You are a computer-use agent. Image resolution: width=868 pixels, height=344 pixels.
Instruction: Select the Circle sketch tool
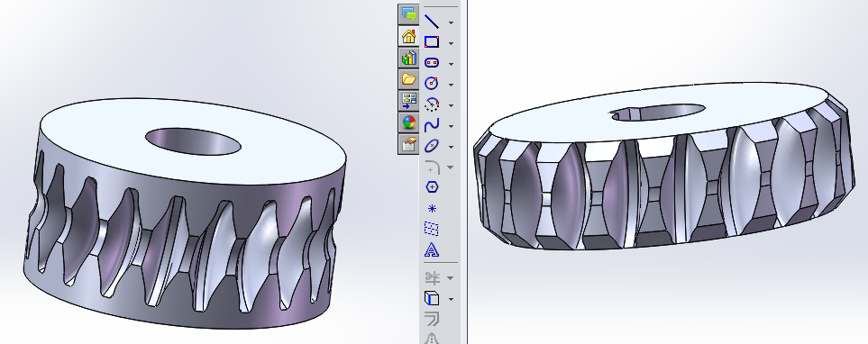(432, 83)
